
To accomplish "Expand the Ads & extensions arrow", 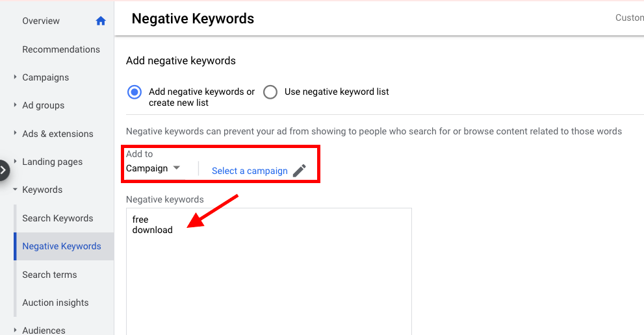I will point(15,133).
